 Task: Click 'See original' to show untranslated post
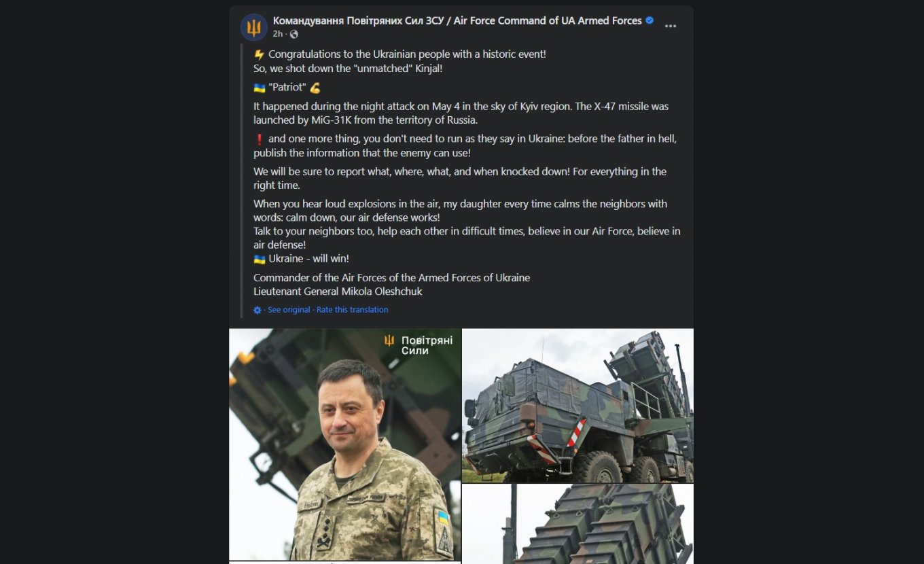point(289,310)
